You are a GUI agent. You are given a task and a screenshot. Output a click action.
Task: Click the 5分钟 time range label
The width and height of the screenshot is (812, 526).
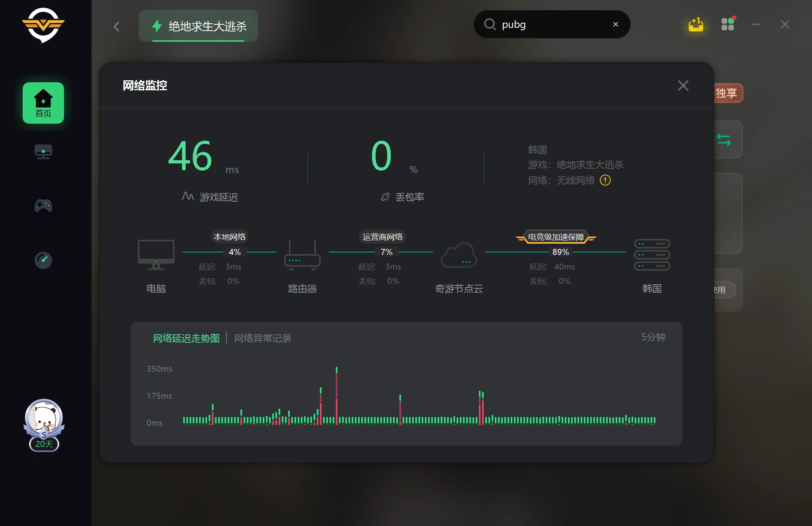653,337
